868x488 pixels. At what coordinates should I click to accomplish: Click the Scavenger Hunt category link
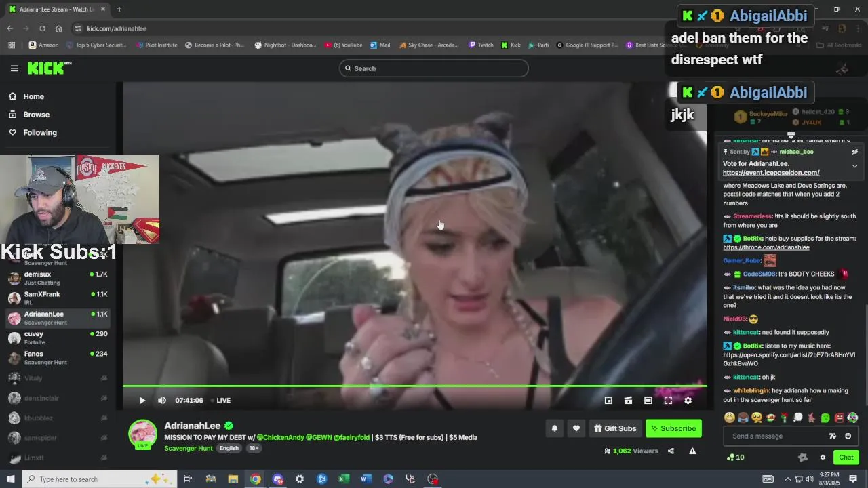pyautogui.click(x=188, y=449)
